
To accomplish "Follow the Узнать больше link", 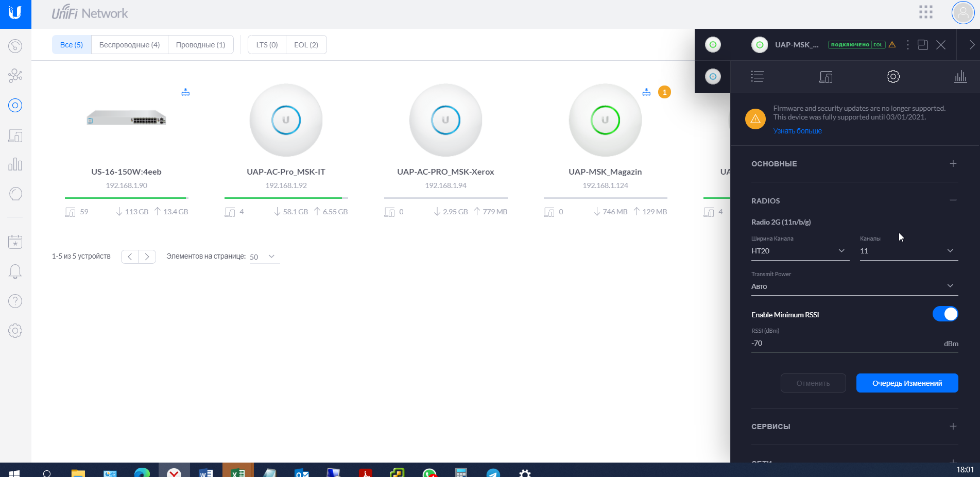I will [797, 131].
